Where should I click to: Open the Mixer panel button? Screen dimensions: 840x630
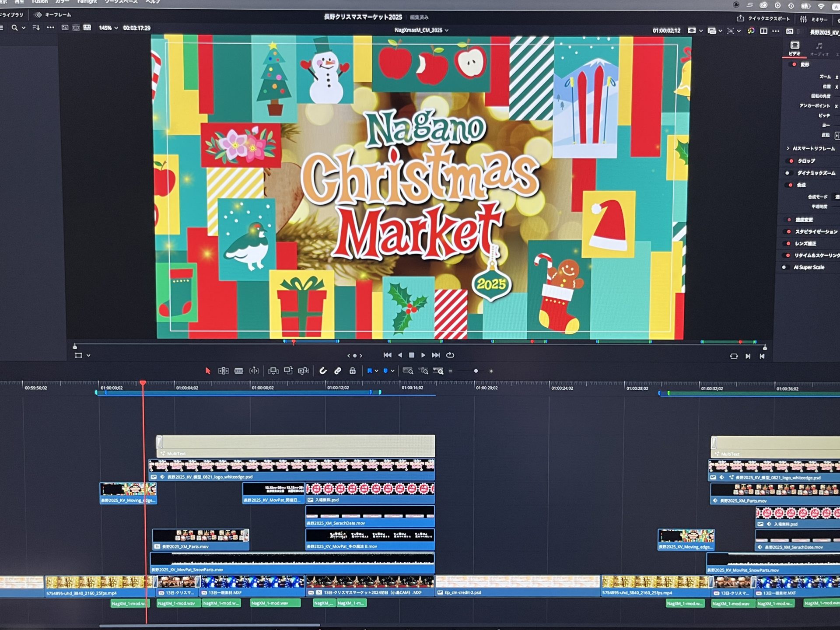814,19
